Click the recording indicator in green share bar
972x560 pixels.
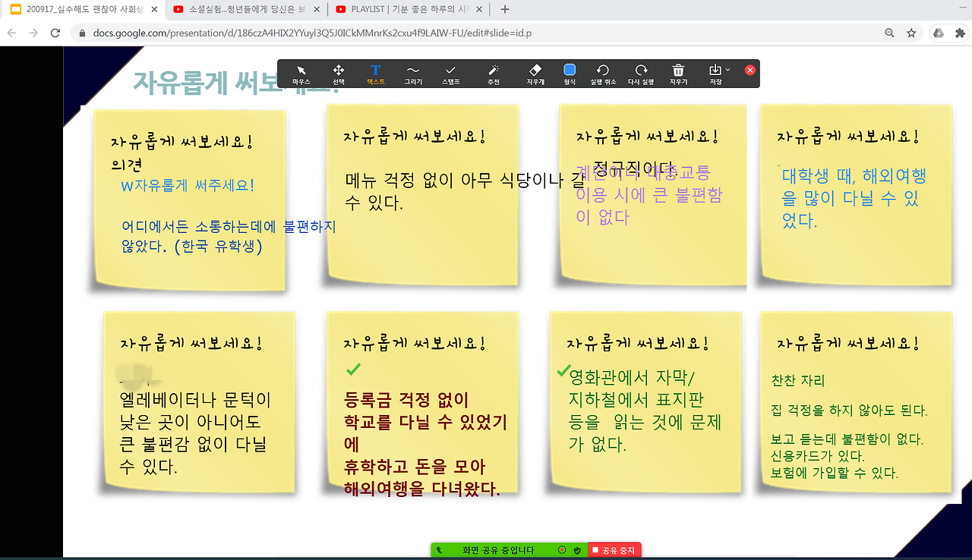click(x=563, y=549)
